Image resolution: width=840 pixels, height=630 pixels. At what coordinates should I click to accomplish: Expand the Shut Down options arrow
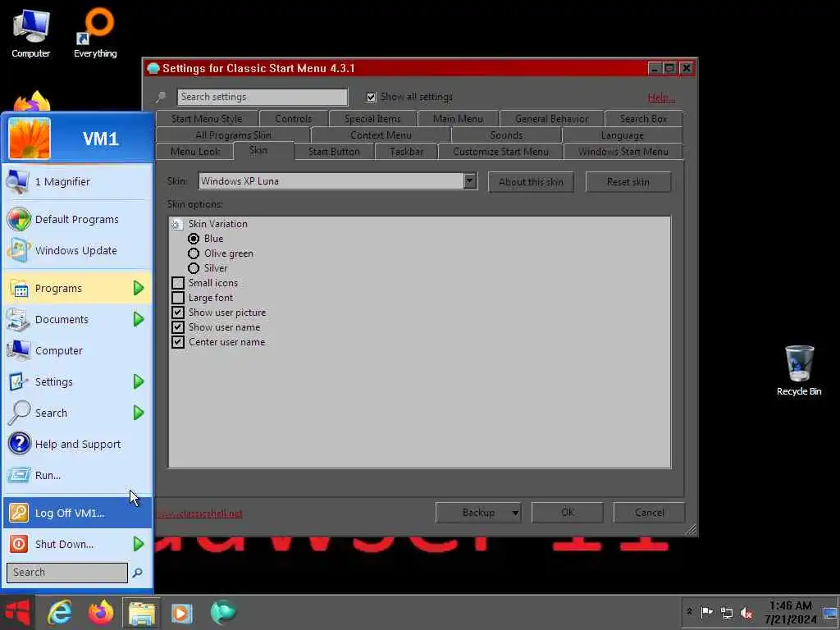(x=139, y=544)
